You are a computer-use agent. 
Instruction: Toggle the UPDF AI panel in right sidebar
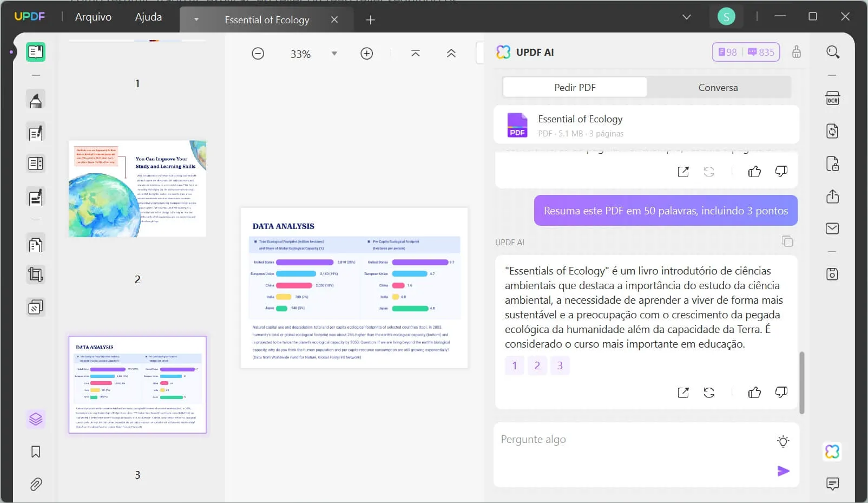[832, 451]
